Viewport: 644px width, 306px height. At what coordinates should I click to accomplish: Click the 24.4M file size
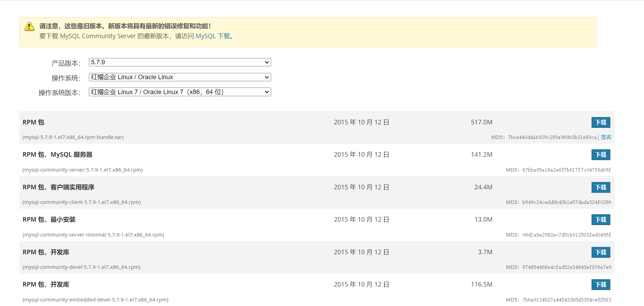483,187
